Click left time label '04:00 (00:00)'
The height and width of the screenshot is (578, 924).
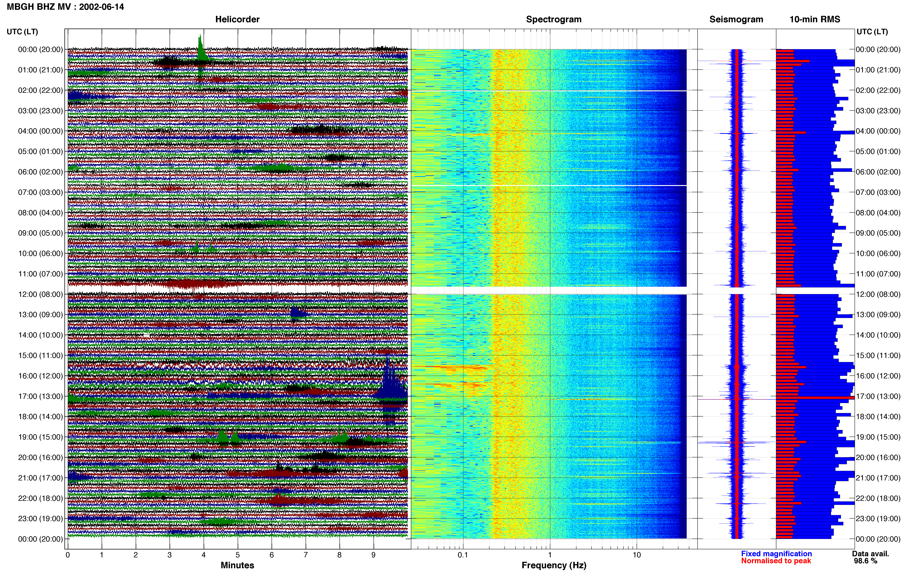[x=40, y=131]
